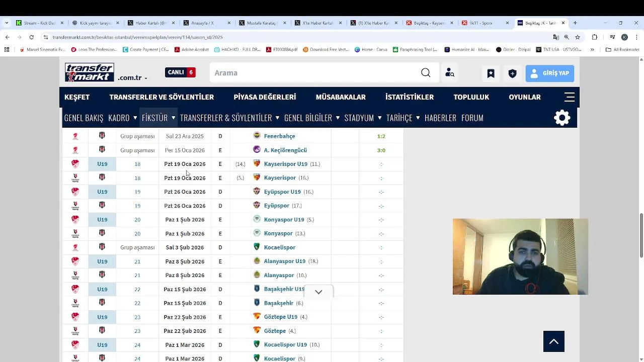Open the browser extensions puzzle icon
This screenshot has width=644, height=362.
click(x=595, y=37)
